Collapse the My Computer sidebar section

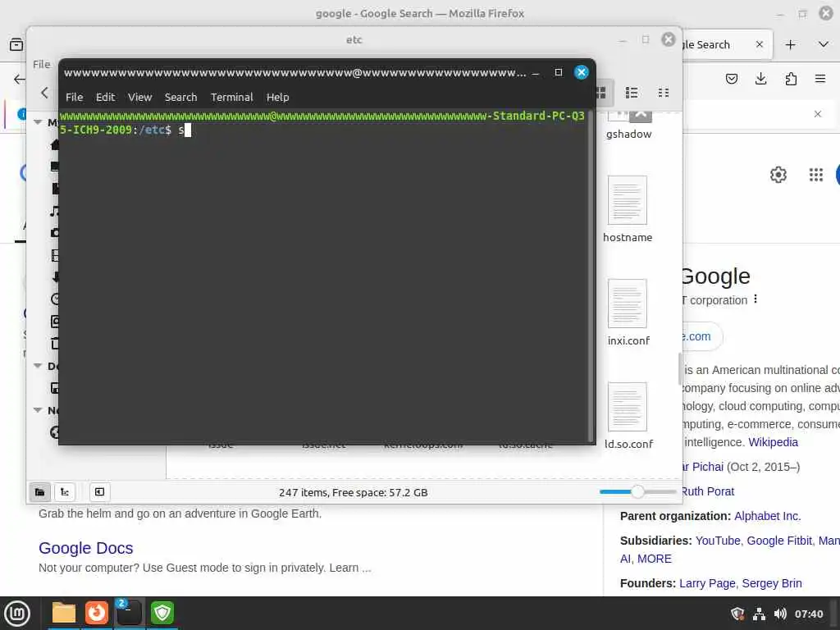38,122
